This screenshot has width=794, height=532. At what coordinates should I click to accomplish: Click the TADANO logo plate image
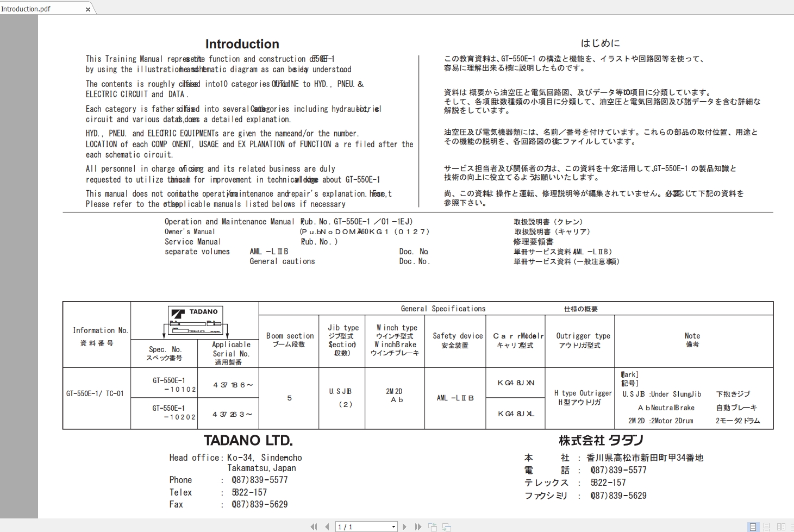coord(195,322)
